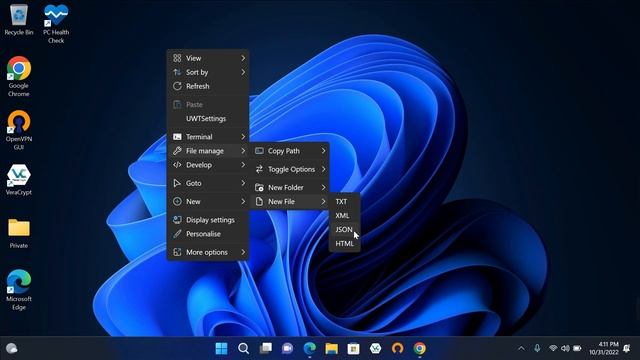Expand Terminal submenu
The image size is (640, 360).
(208, 137)
